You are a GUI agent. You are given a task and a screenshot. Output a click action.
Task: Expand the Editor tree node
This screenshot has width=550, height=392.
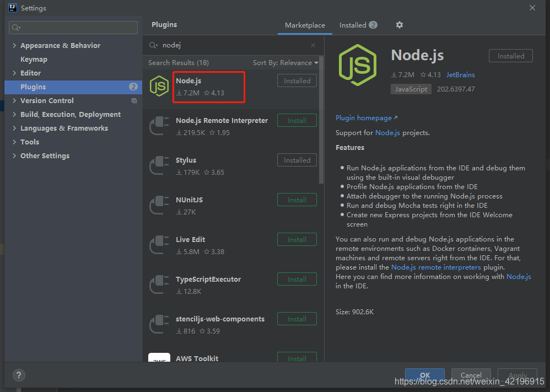click(14, 73)
